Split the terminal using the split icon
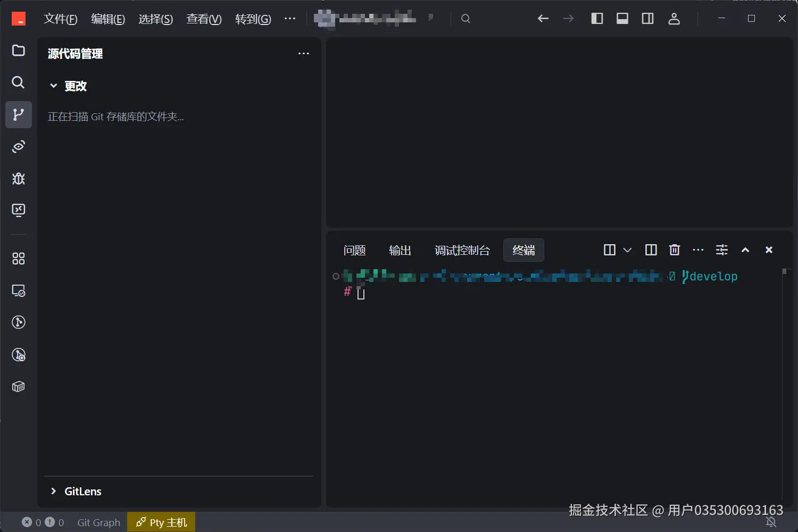The height and width of the screenshot is (532, 798). pyautogui.click(x=610, y=250)
